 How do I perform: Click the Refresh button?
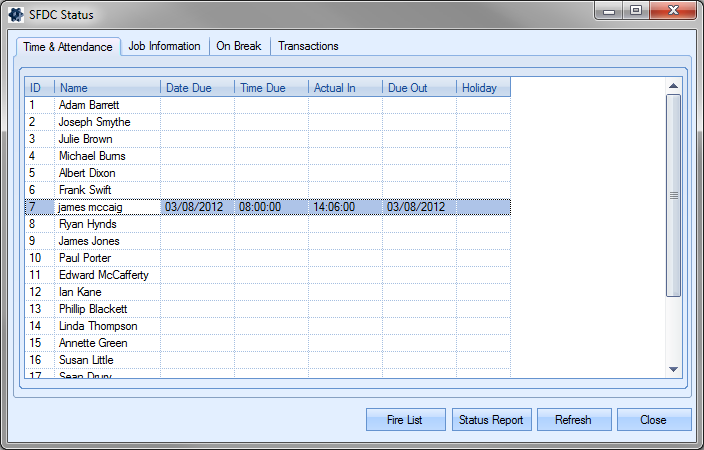pos(574,419)
